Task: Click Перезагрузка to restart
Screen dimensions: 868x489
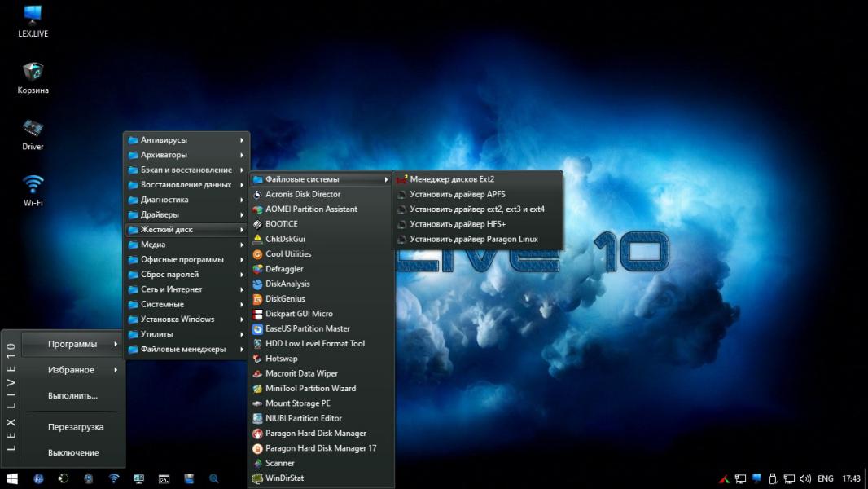Action: point(76,427)
